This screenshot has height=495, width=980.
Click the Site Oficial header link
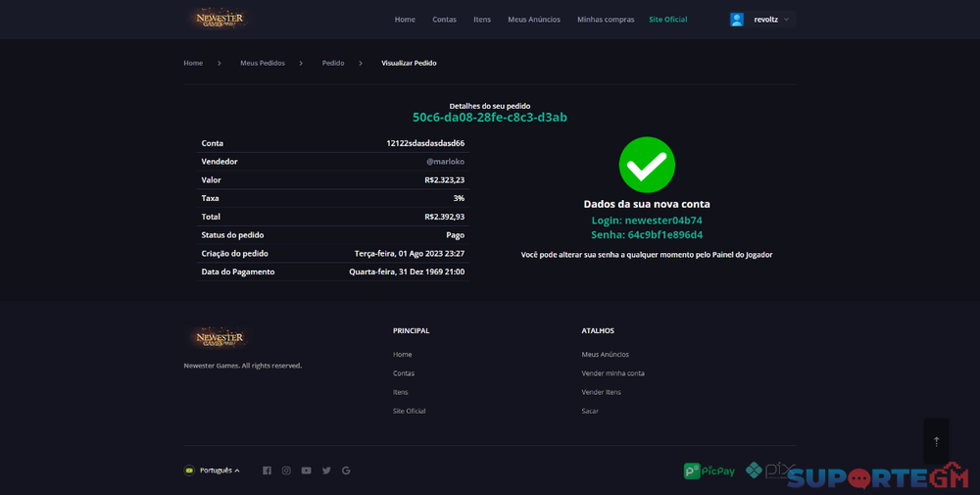(667, 20)
